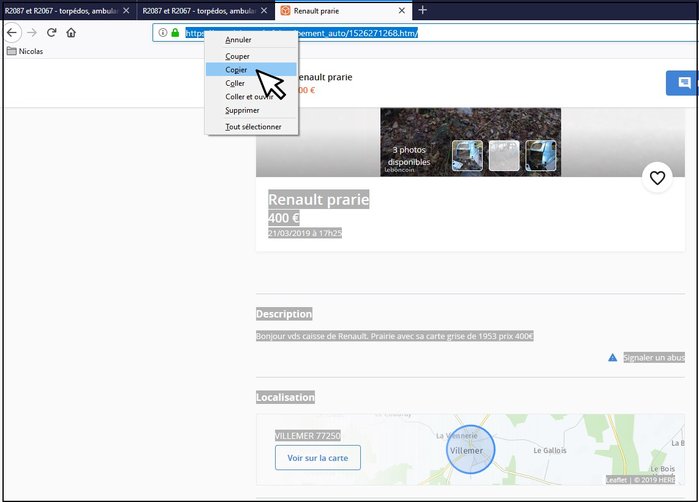Click the warning triangle abuse icon
The height and width of the screenshot is (502, 699).
click(613, 358)
